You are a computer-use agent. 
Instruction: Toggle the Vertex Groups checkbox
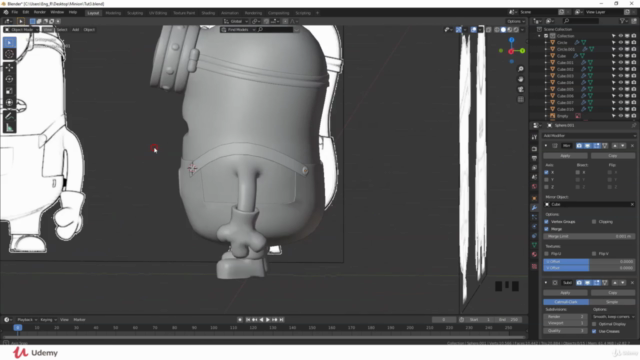click(x=547, y=222)
